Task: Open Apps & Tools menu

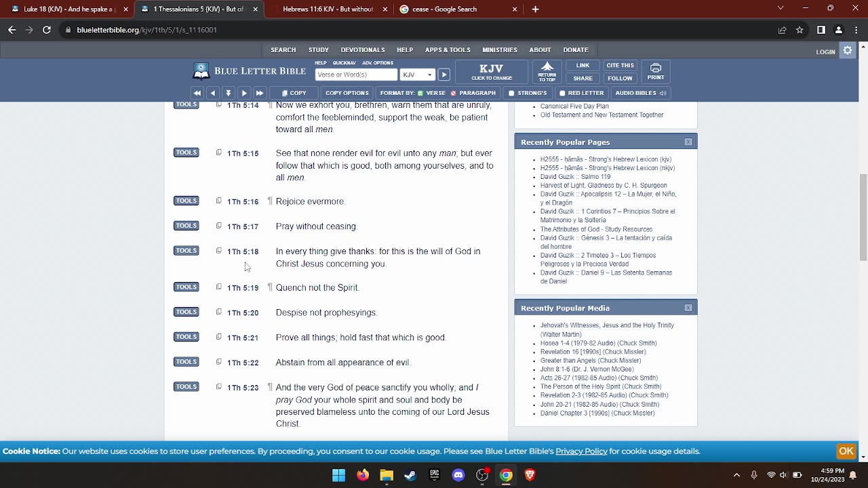Action: coord(448,50)
